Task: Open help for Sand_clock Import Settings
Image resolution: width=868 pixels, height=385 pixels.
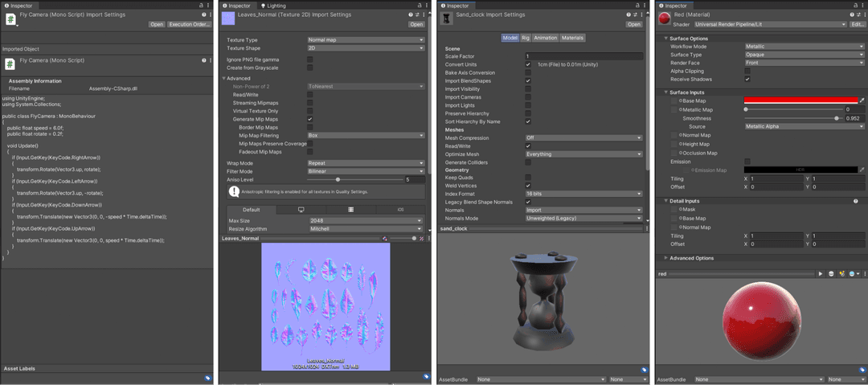Action: pos(628,15)
